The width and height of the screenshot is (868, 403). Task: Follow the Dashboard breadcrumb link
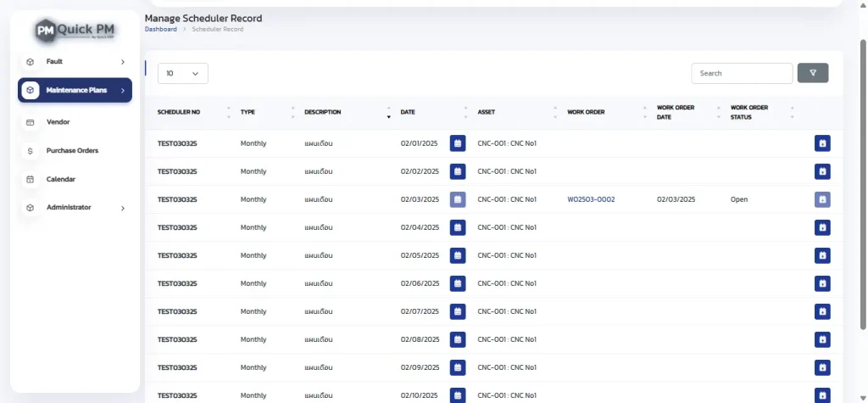pyautogui.click(x=160, y=29)
